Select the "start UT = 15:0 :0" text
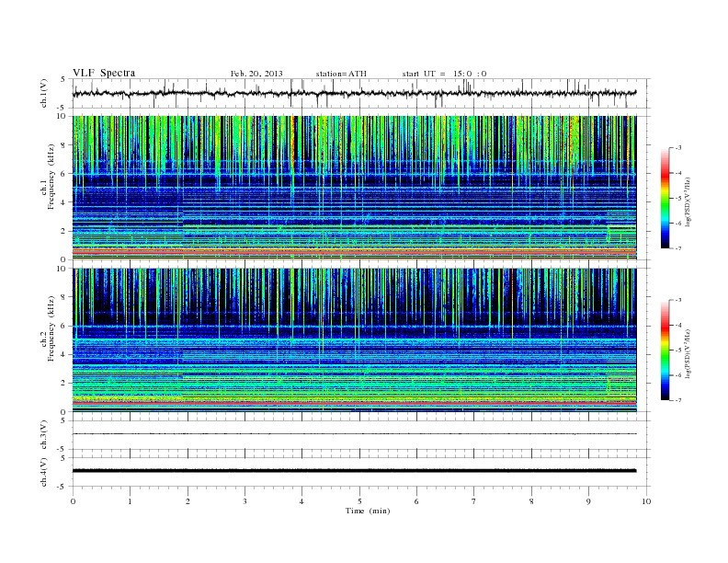Image resolution: width=728 pixels, height=563 pixels. (444, 74)
